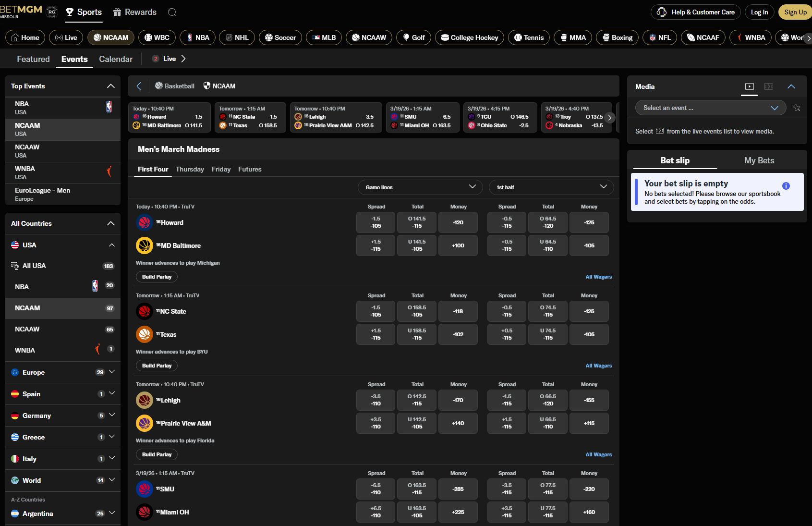Click the info icon on the empty bet slip
The width and height of the screenshot is (812, 526).
786,186
